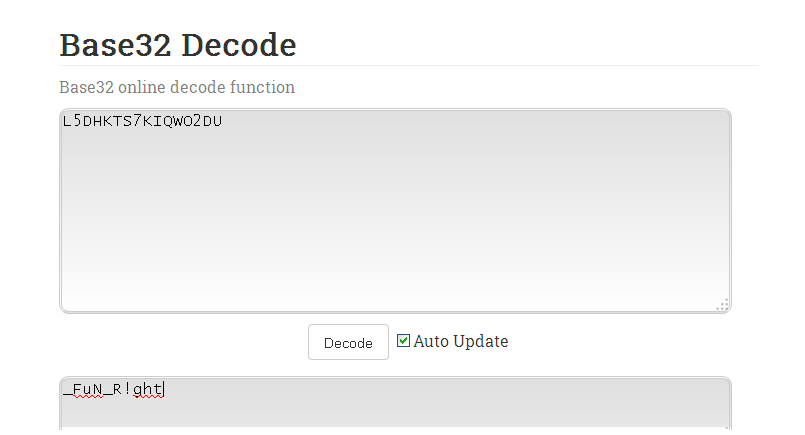Click inside the Base32 input text area
Viewport: 805px width, 435px height.
(x=395, y=211)
